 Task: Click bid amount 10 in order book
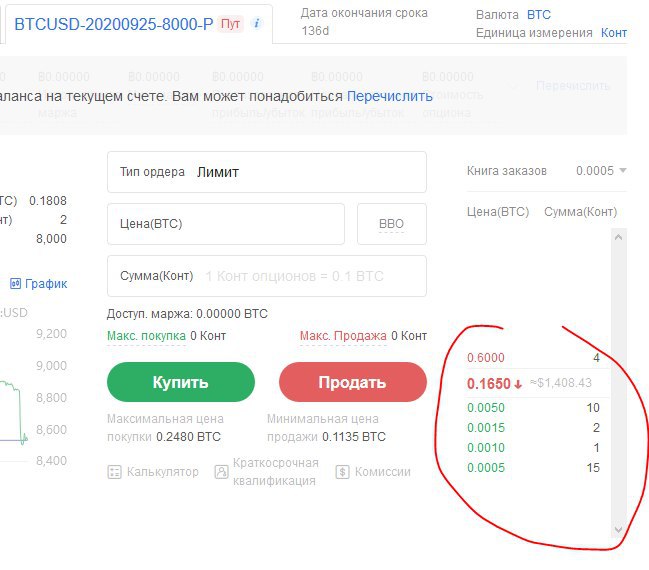coord(593,408)
